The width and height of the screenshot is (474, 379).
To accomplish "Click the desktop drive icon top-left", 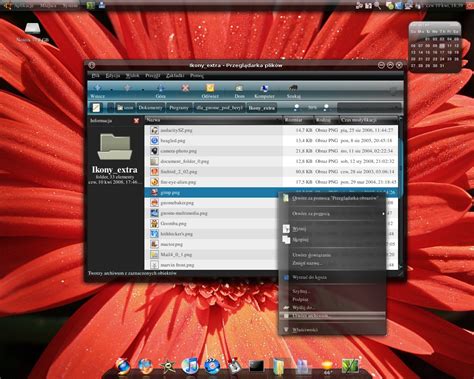I will tap(32, 29).
